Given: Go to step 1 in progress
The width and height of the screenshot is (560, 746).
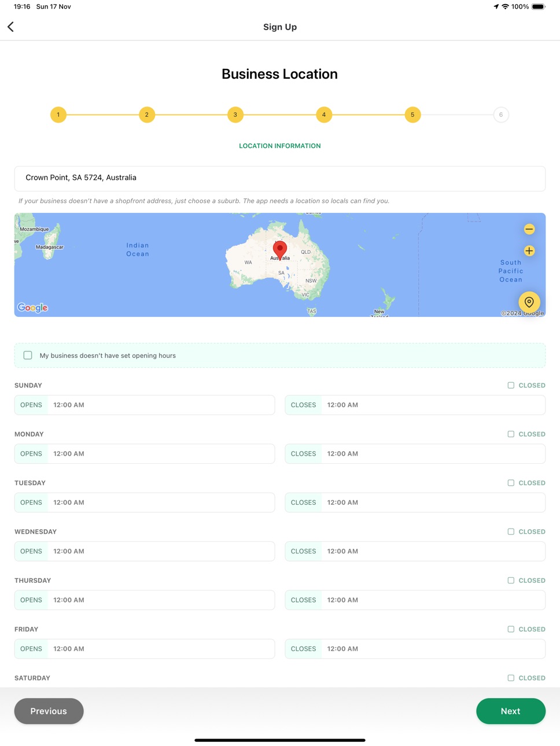Looking at the screenshot, I should point(58,115).
